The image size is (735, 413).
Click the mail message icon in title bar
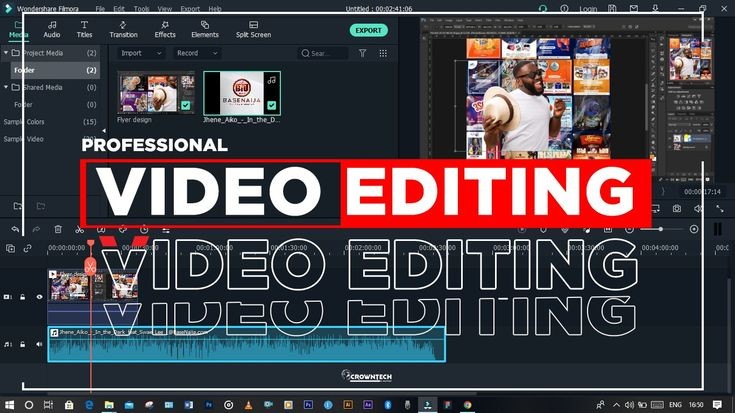(634, 8)
